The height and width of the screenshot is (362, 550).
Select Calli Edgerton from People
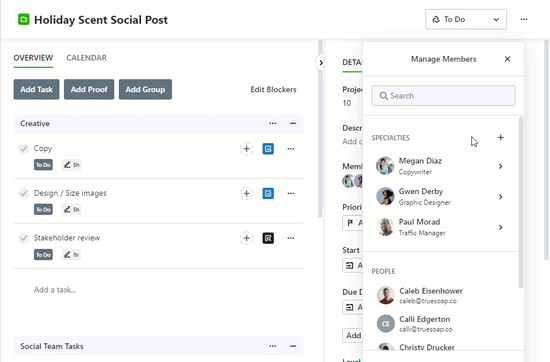coord(440,324)
